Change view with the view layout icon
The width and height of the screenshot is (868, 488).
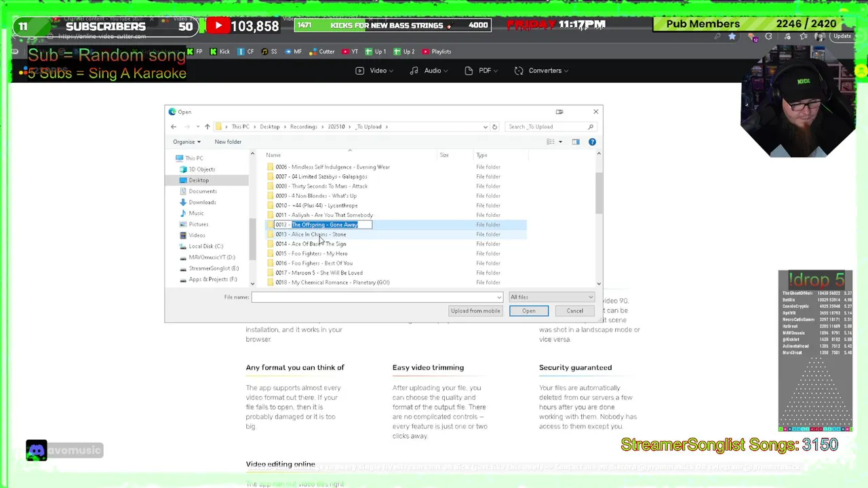[x=551, y=142]
